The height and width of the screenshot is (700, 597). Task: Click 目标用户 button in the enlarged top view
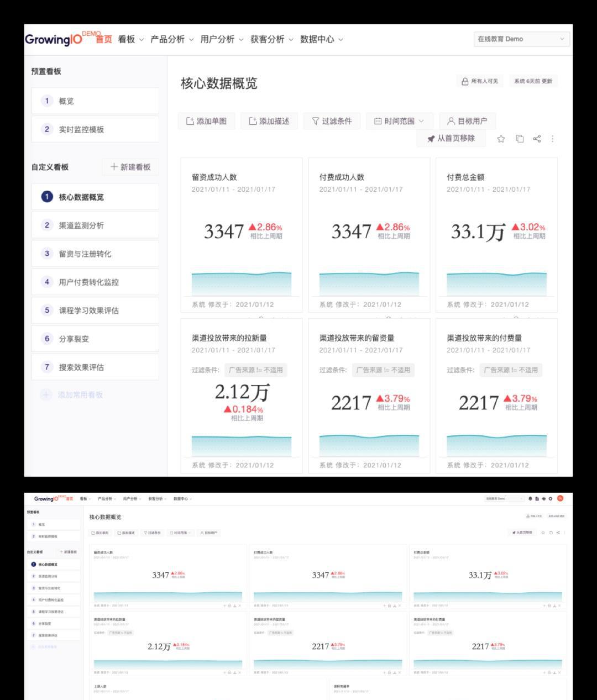(467, 121)
